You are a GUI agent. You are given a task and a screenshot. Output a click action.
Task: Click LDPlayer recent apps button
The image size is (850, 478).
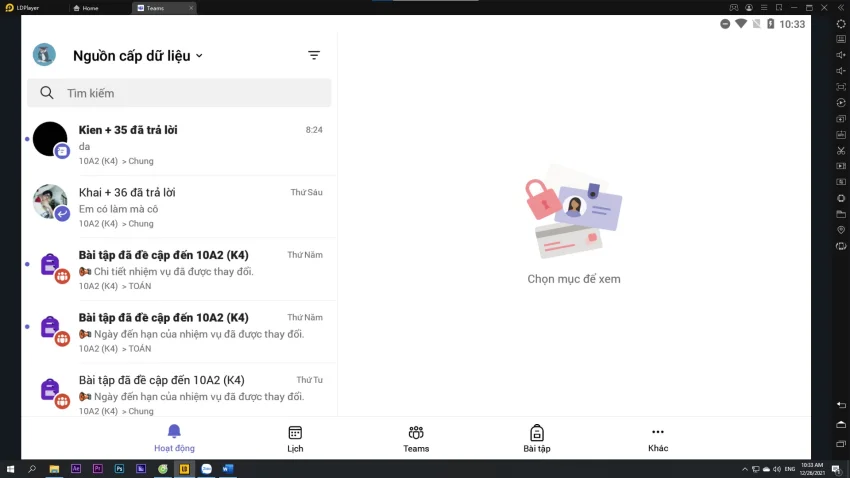coord(841,444)
